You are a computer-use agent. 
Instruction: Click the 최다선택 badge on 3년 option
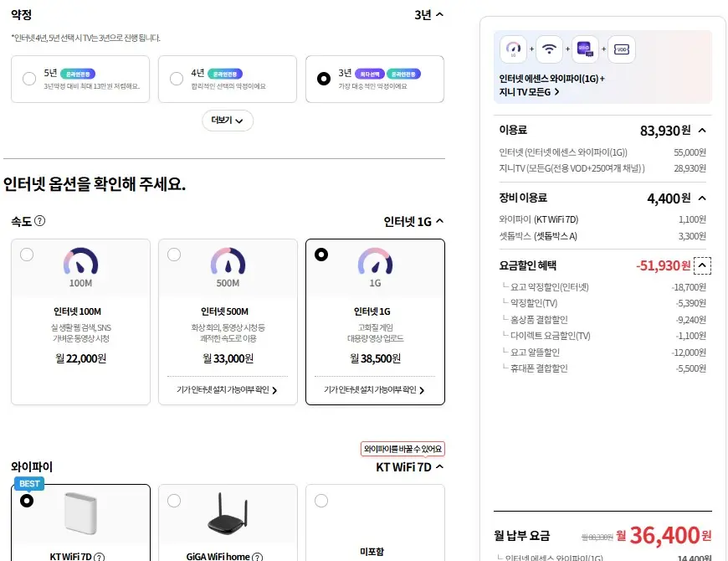point(370,74)
